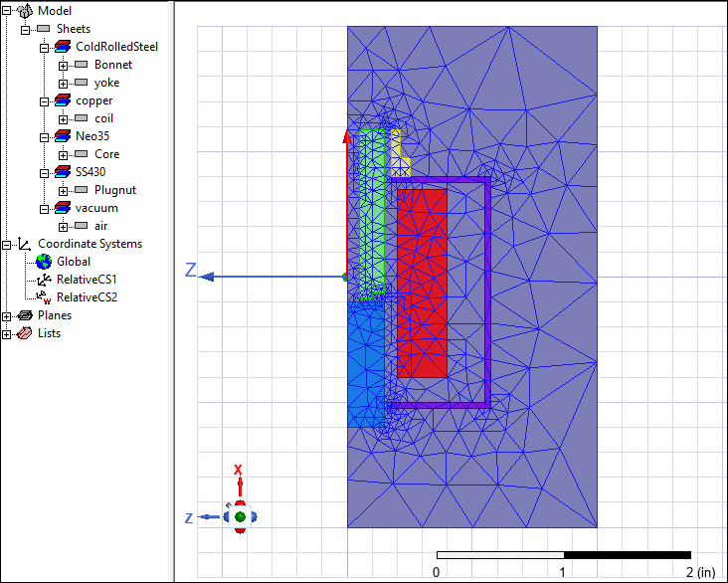Screen dimensions: 728x583
Task: Click the Lists icon
Action: click(24, 333)
